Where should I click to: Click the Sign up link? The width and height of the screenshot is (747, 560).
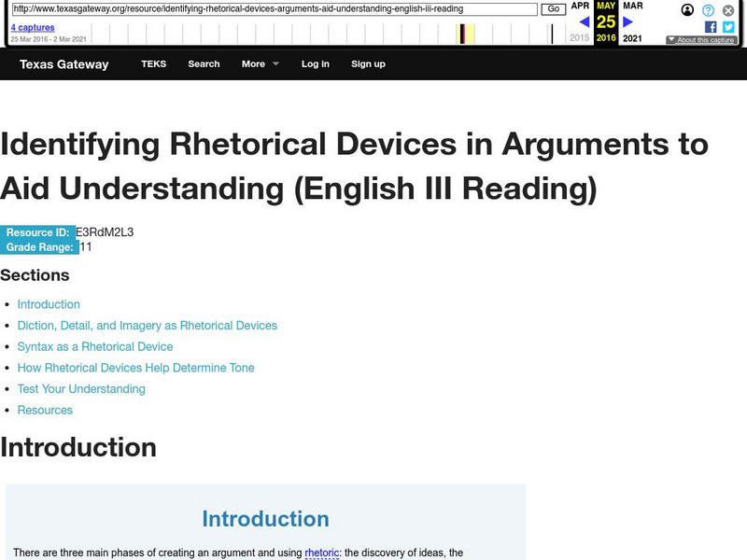point(368,64)
